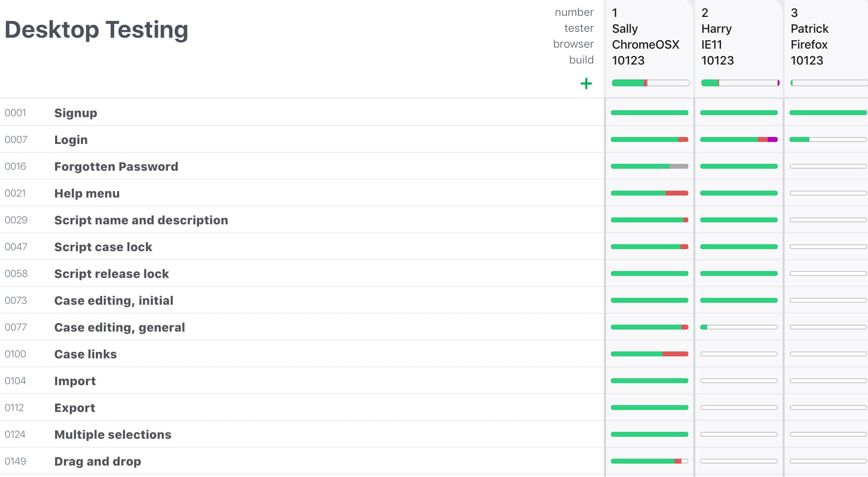868x477 pixels.
Task: Click Sally's overall run progress bar
Action: point(651,83)
